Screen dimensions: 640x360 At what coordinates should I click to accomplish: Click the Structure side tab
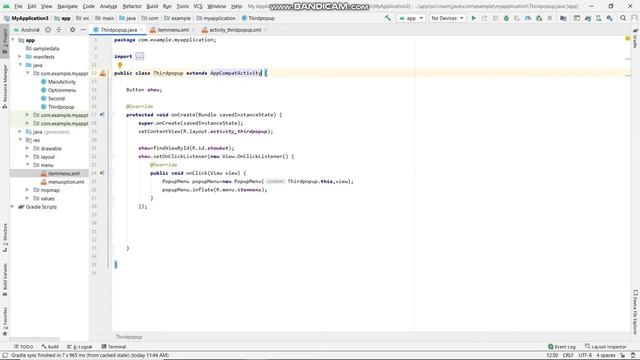click(x=5, y=238)
